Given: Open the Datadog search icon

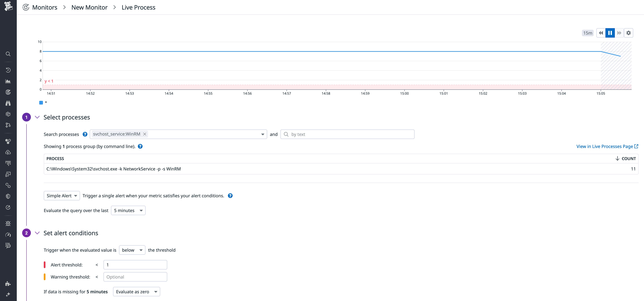Looking at the screenshot, I should click(x=8, y=54).
